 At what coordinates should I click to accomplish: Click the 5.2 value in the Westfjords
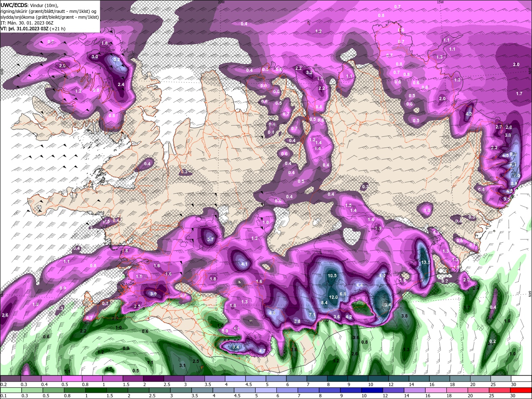117,59
